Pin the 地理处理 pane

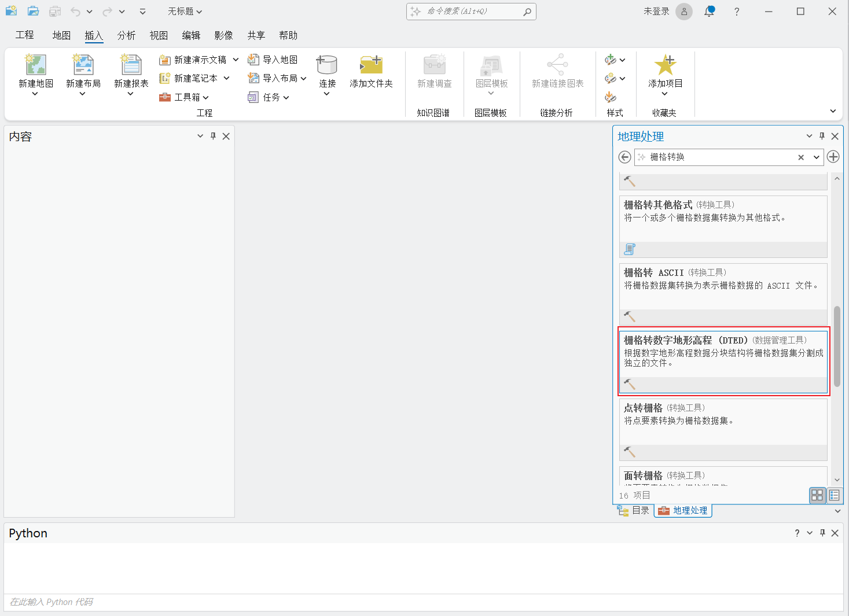pos(822,136)
